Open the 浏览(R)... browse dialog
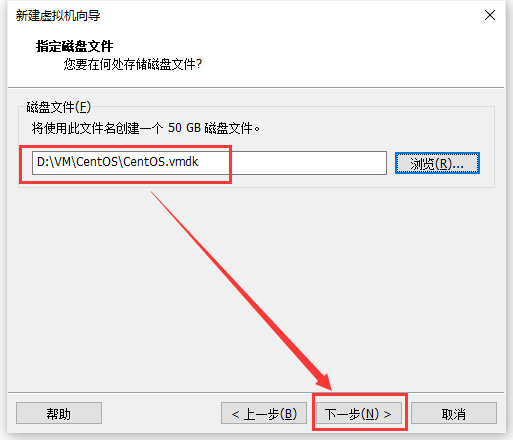The height and width of the screenshot is (440, 513). pyautogui.click(x=437, y=163)
